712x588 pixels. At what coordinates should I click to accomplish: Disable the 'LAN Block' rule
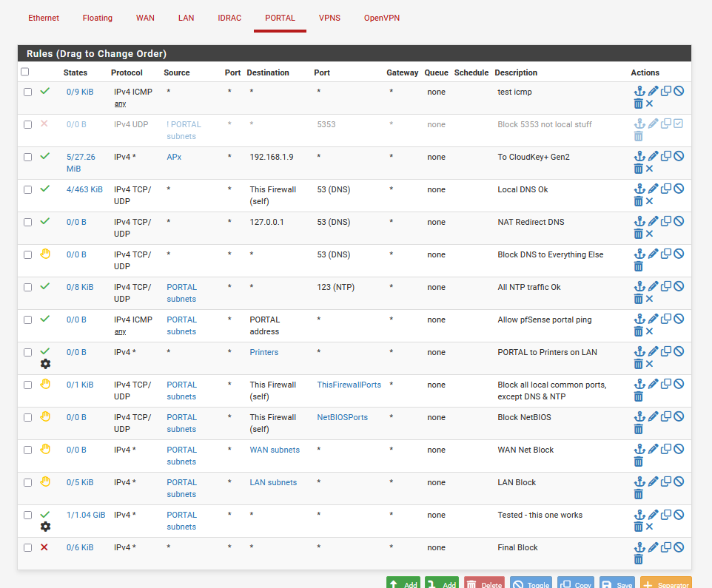click(679, 481)
